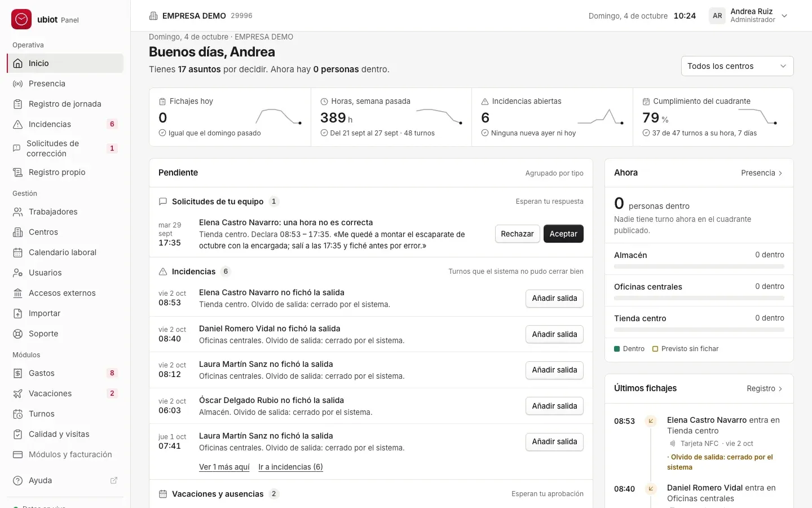Open Presencia via its signal icon
Image resolution: width=812 pixels, height=508 pixels.
pos(17,84)
